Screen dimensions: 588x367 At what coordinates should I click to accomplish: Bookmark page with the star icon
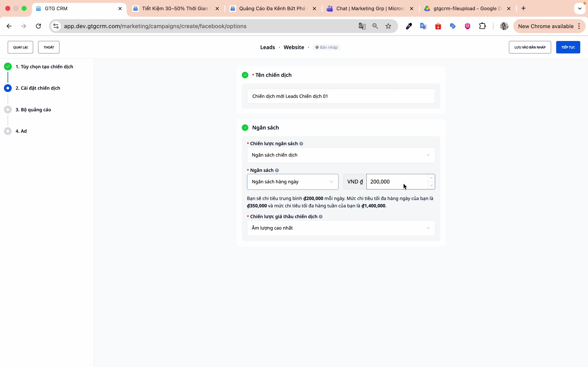389,26
